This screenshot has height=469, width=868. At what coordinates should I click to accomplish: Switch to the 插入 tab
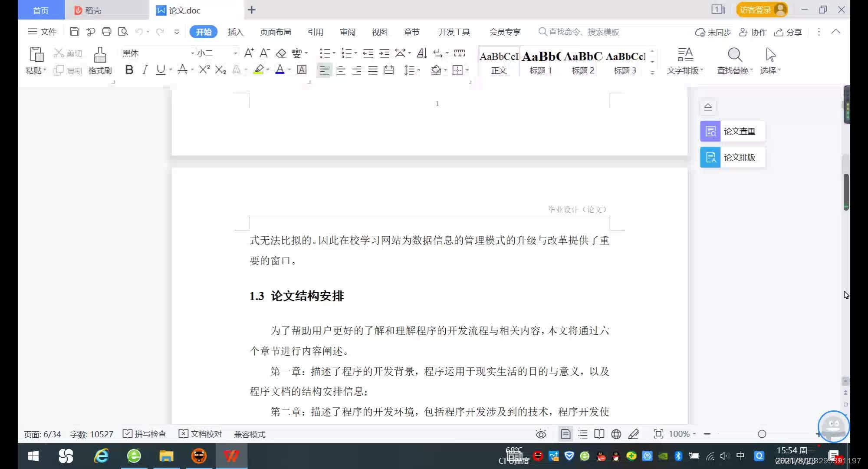pyautogui.click(x=236, y=32)
